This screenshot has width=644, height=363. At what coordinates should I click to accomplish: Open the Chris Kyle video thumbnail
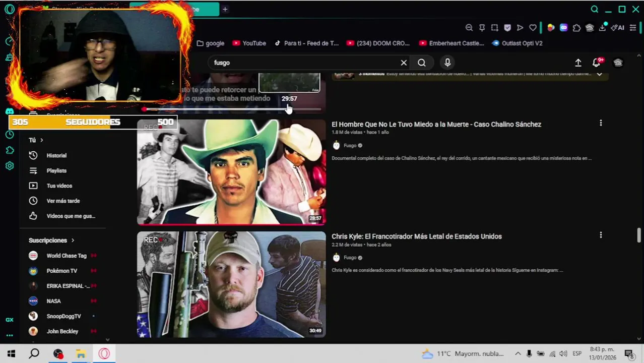[231, 284]
